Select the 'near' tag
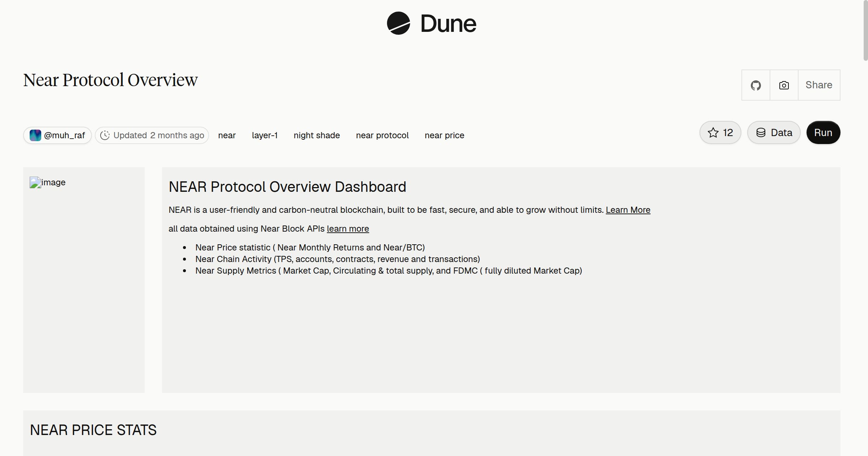Screen dimensions: 868x456 point(227,135)
